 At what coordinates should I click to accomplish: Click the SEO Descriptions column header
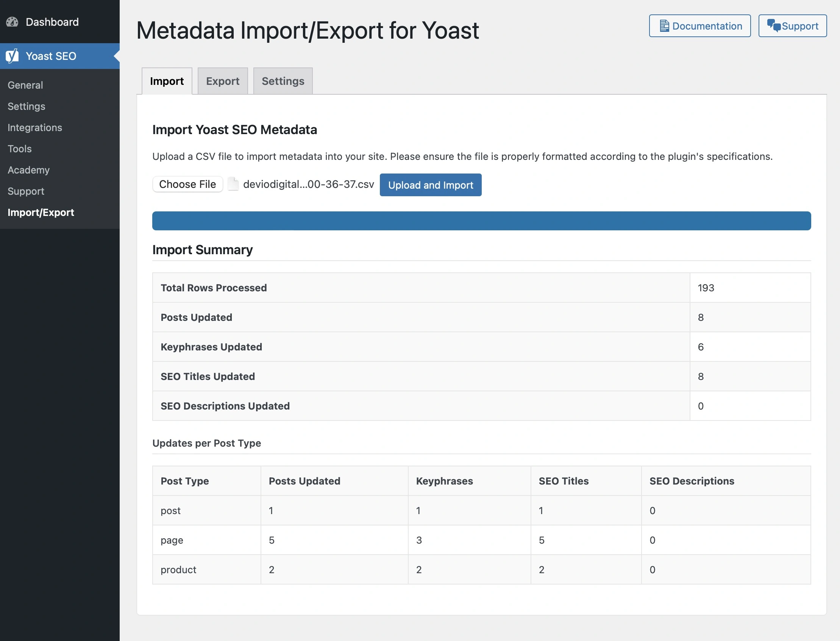click(x=692, y=481)
